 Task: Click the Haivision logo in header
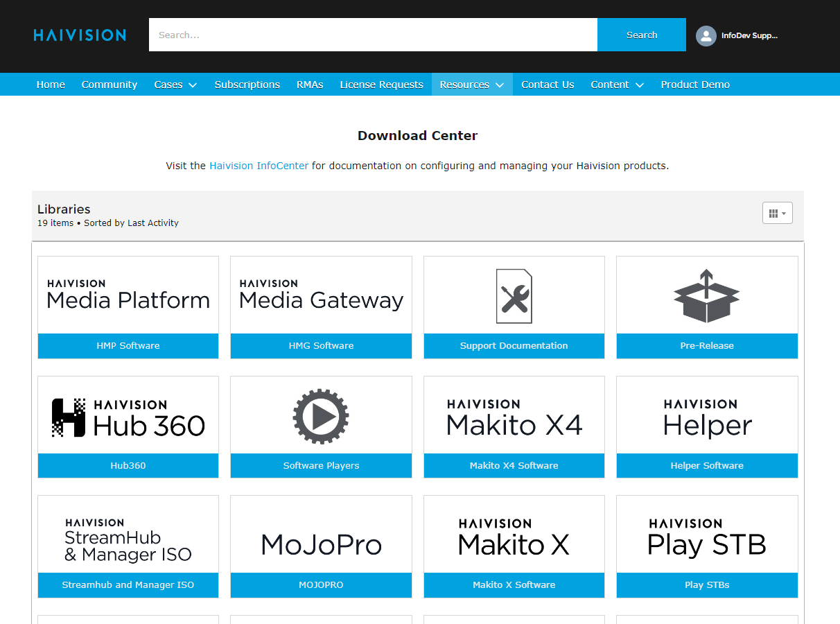[x=80, y=35]
